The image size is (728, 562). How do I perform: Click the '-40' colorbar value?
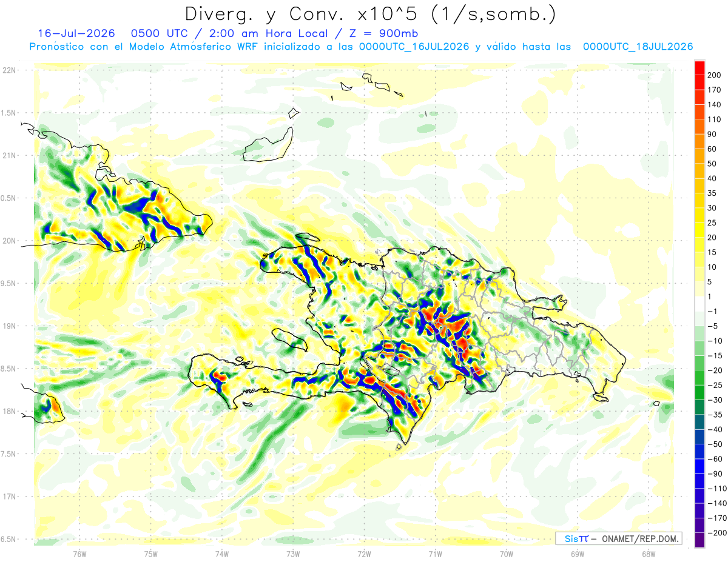716,429
